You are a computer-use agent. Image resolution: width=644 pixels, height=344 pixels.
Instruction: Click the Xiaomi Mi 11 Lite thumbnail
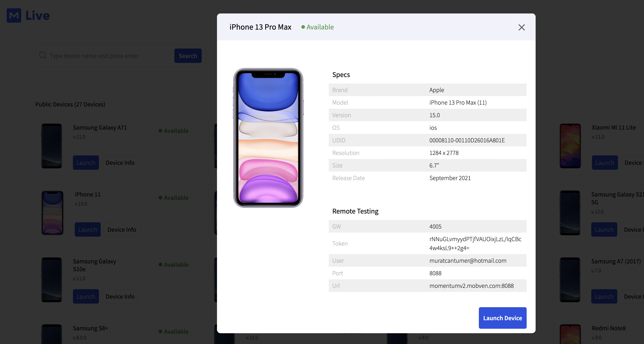coord(570,146)
